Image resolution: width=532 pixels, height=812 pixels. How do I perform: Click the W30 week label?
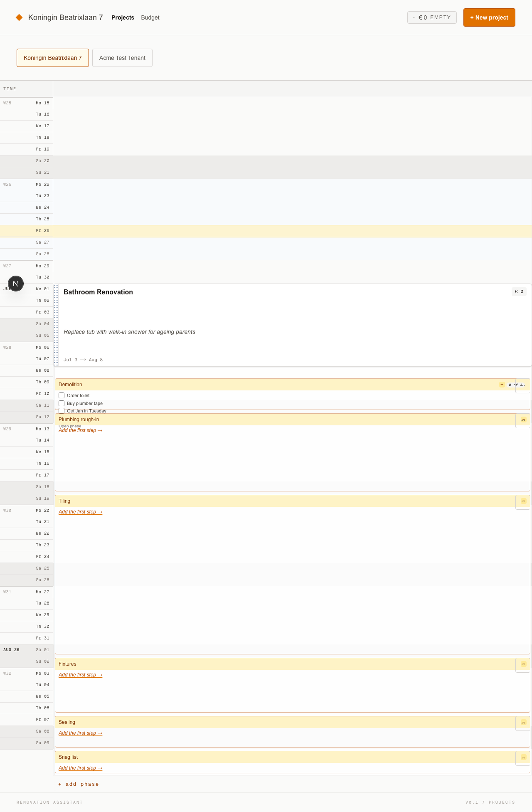pos(7,511)
